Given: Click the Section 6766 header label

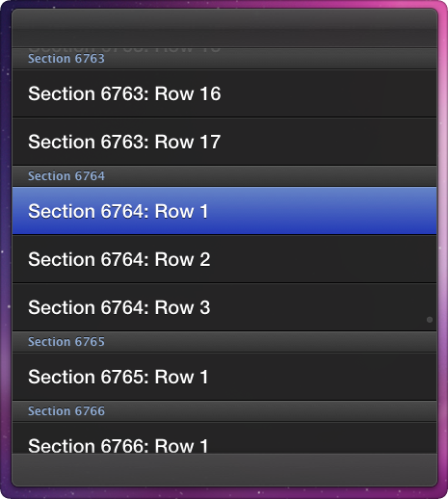Looking at the screenshot, I should tap(66, 411).
